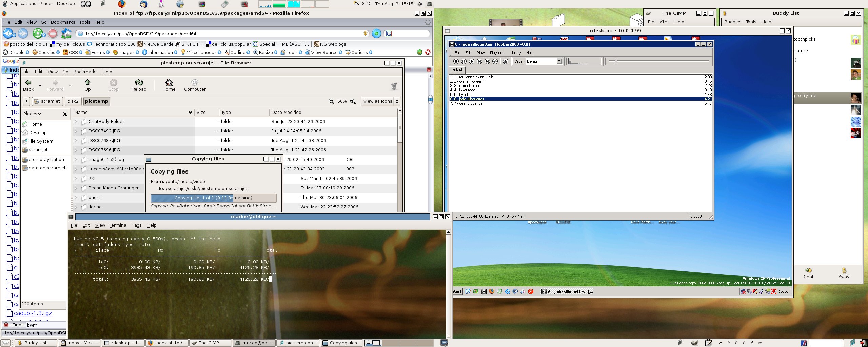Skip to next track in foobar2000

click(487, 61)
